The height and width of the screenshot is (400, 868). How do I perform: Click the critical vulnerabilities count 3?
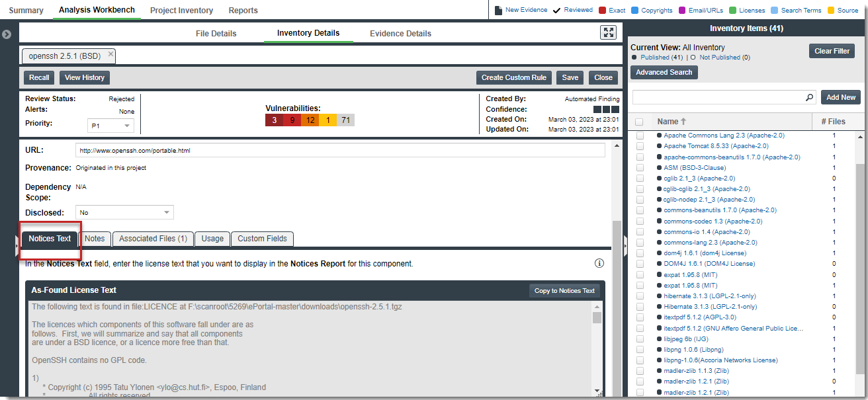pyautogui.click(x=273, y=120)
